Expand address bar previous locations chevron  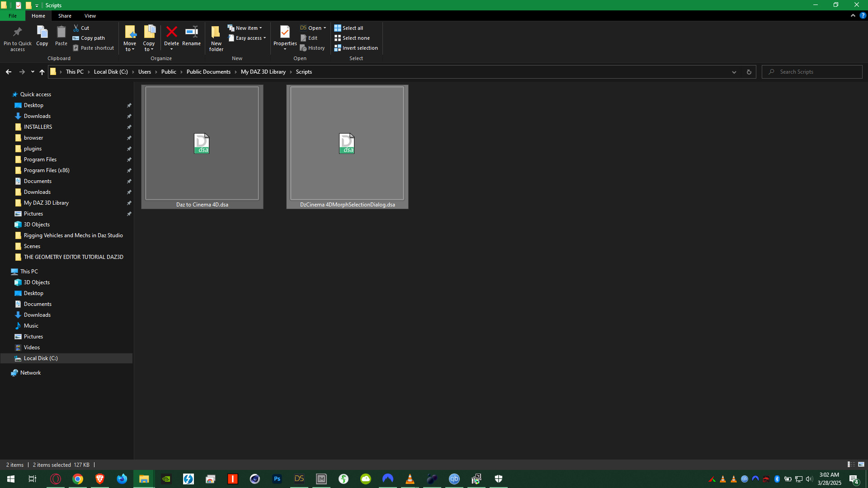pyautogui.click(x=734, y=72)
